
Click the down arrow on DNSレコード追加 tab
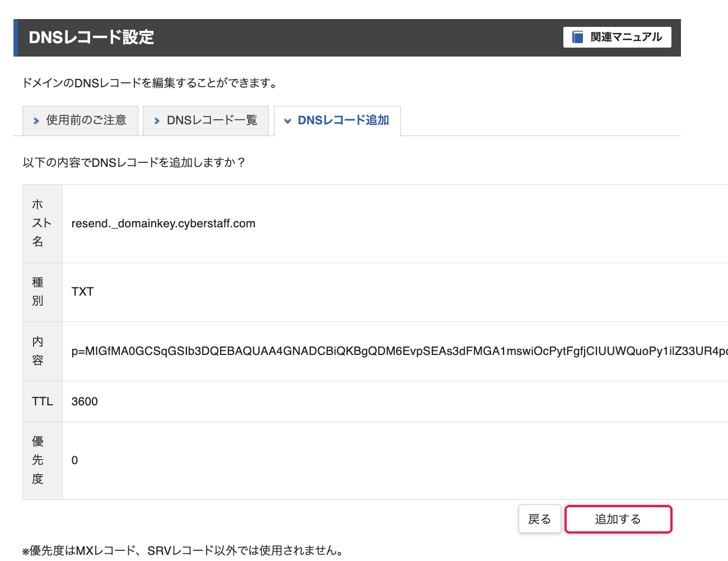pos(288,121)
